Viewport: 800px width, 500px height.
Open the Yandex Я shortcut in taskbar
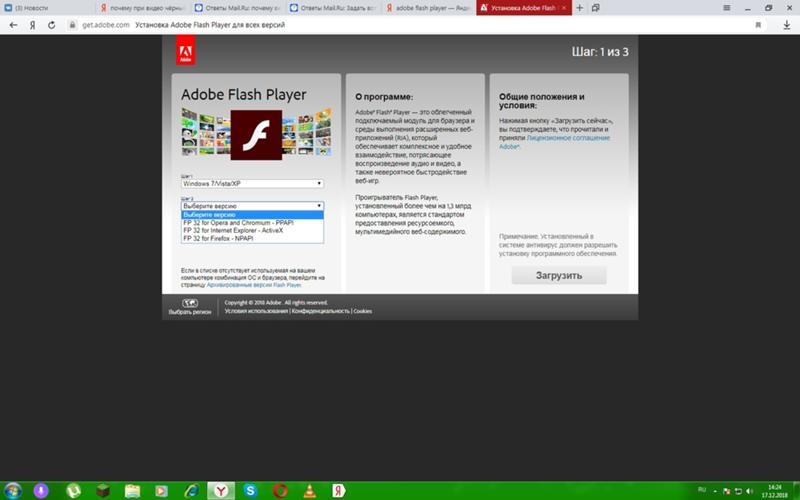pos(339,491)
